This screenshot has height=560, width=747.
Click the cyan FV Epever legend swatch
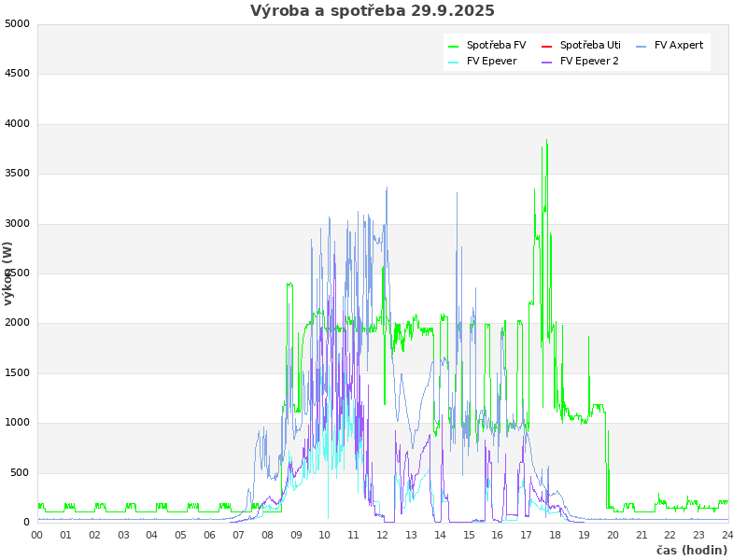(x=454, y=62)
